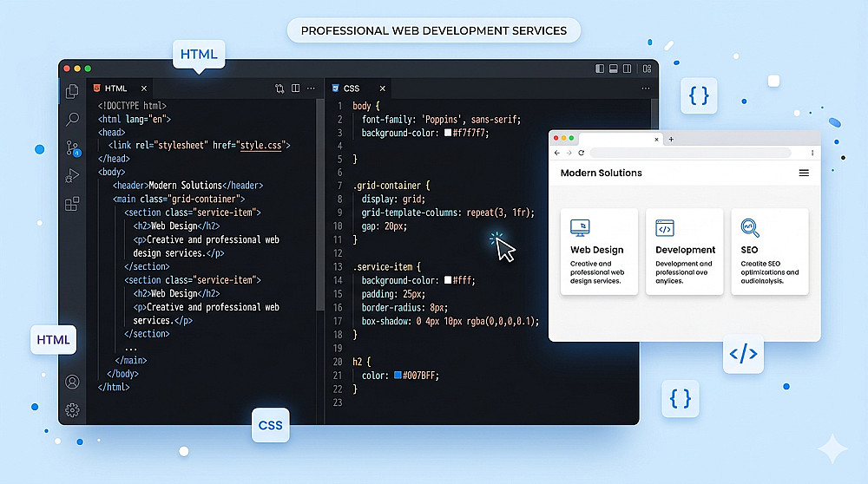Open the Accounts icon in activity bar
This screenshot has height=484, width=868.
click(x=72, y=382)
